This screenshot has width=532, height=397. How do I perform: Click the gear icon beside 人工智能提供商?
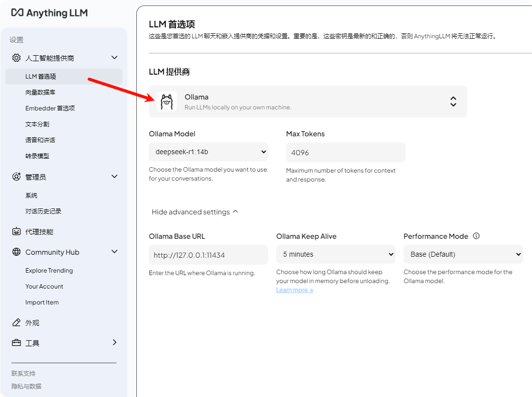click(16, 58)
